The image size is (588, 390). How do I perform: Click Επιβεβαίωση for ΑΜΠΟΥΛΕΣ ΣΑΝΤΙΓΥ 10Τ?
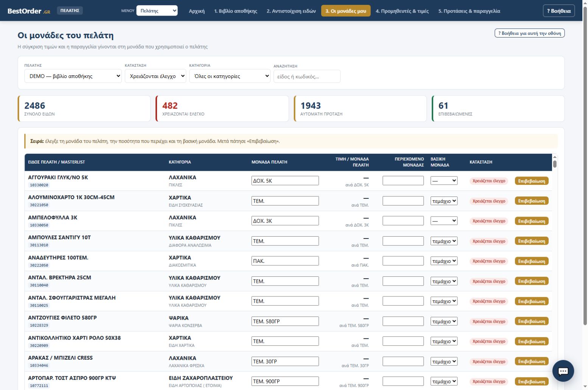532,241
